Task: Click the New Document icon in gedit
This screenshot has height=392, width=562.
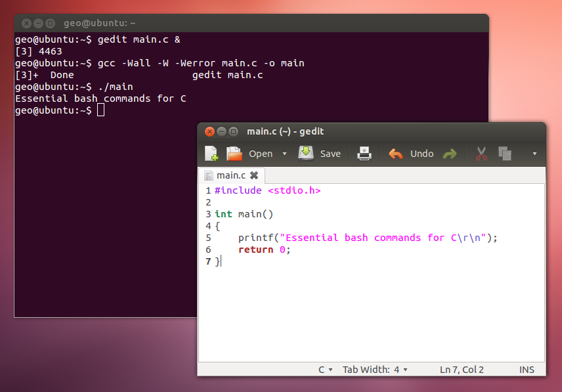Action: pyautogui.click(x=211, y=154)
